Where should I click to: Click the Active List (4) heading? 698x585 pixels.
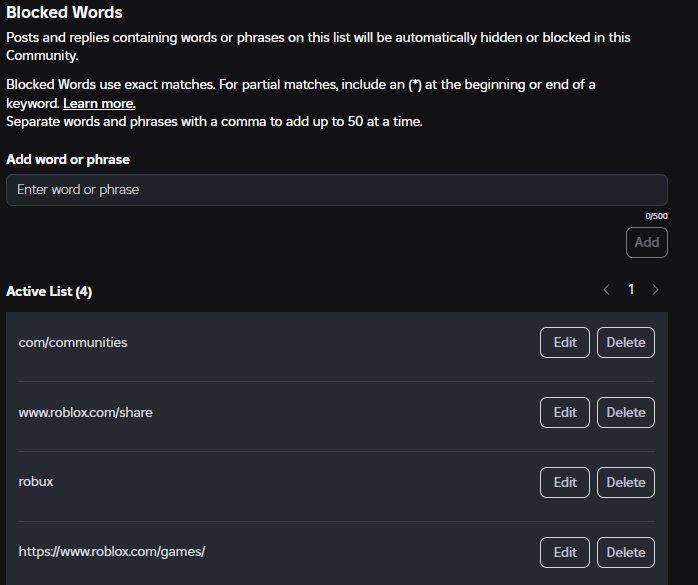point(49,291)
